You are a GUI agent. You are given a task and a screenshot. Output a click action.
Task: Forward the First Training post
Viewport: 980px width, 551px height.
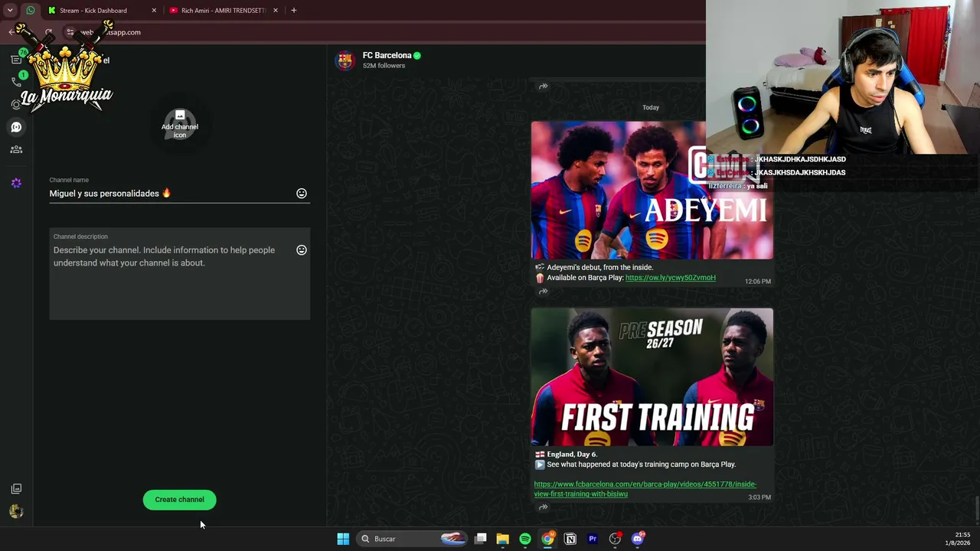point(543,507)
